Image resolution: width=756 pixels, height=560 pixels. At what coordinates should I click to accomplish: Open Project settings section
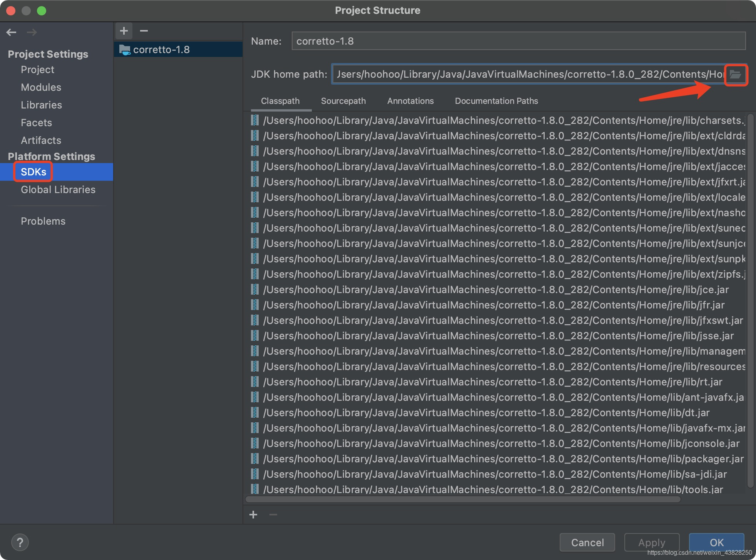[37, 70]
